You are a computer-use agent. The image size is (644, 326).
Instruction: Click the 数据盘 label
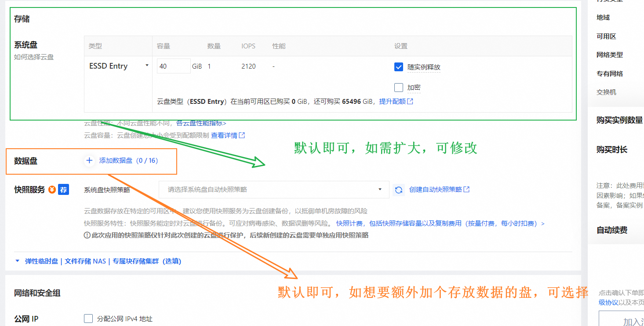coord(25,161)
